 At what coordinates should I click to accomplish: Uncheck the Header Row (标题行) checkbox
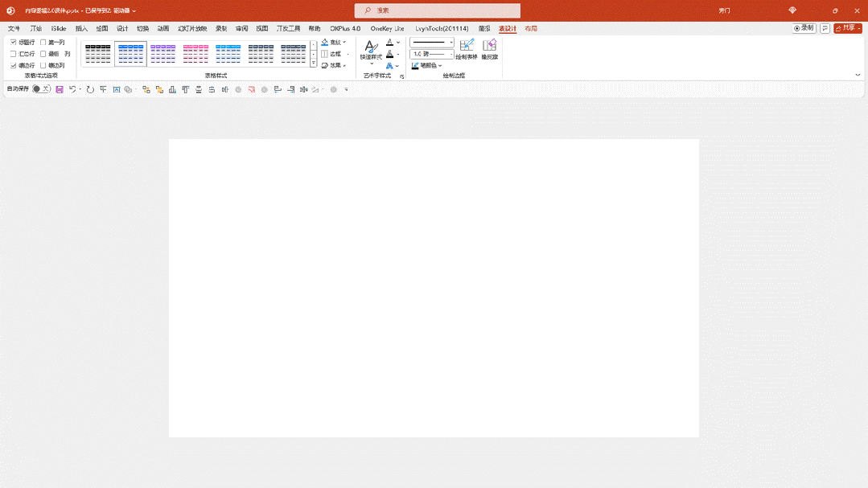pyautogui.click(x=14, y=42)
